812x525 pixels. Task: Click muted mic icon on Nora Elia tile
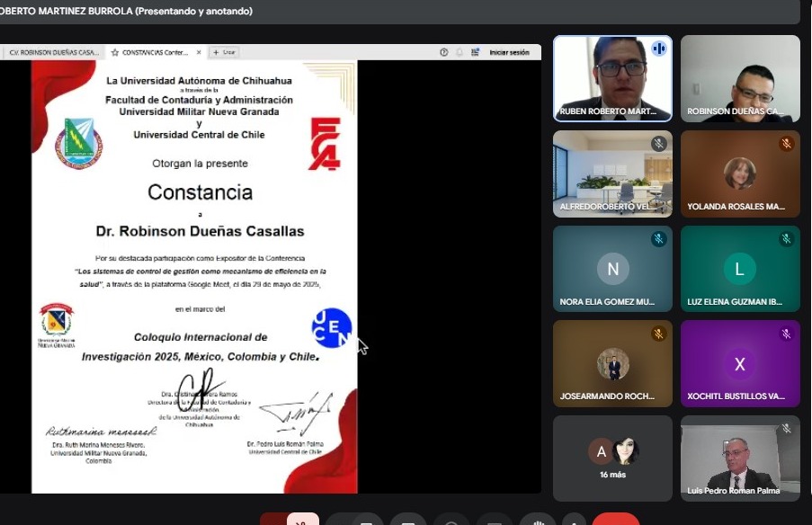pyautogui.click(x=658, y=239)
